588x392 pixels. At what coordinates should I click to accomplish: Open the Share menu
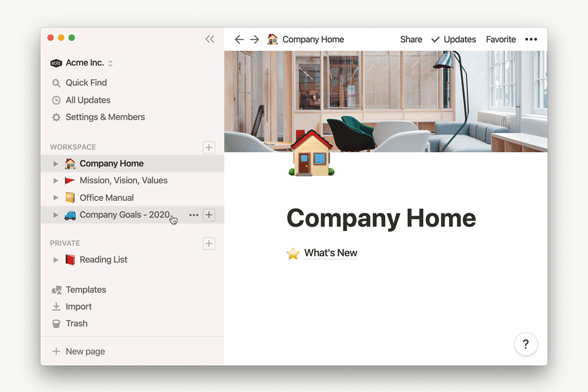[x=411, y=40]
